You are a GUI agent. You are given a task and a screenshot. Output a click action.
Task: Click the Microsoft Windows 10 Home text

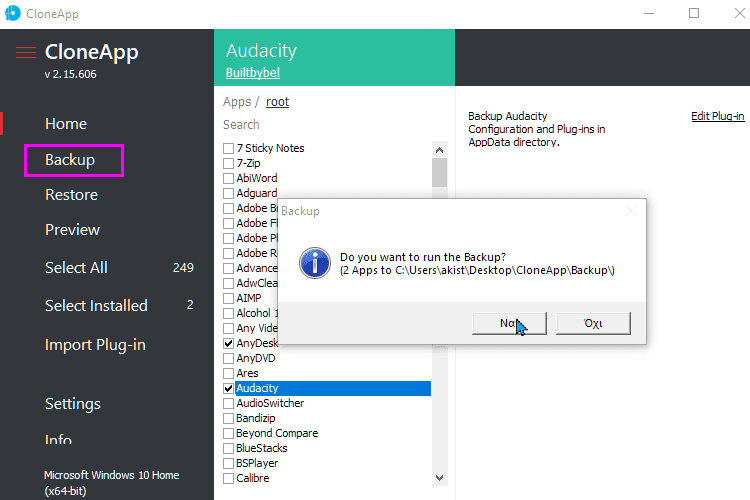[111, 475]
